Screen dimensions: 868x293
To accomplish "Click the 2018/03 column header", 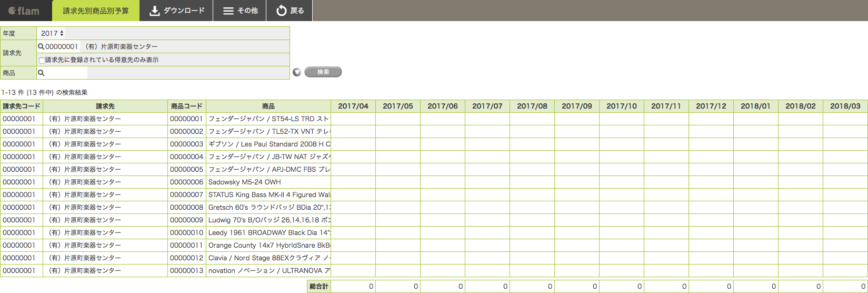I will click(x=845, y=106).
